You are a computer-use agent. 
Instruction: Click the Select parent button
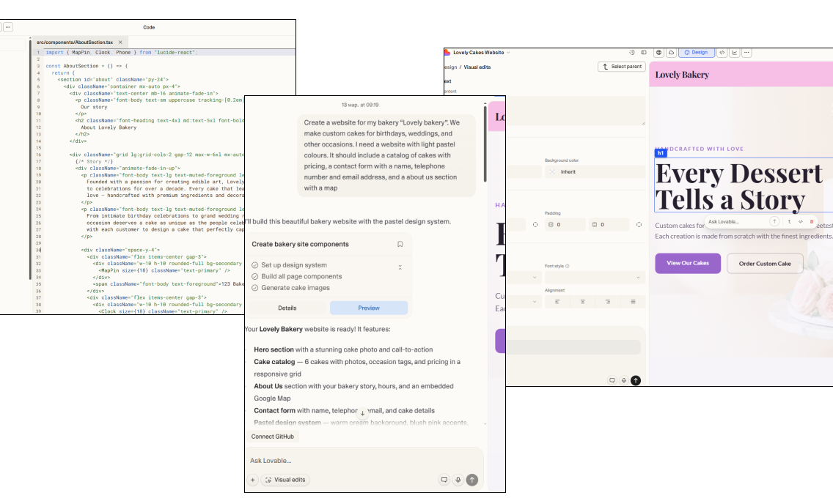click(x=622, y=67)
